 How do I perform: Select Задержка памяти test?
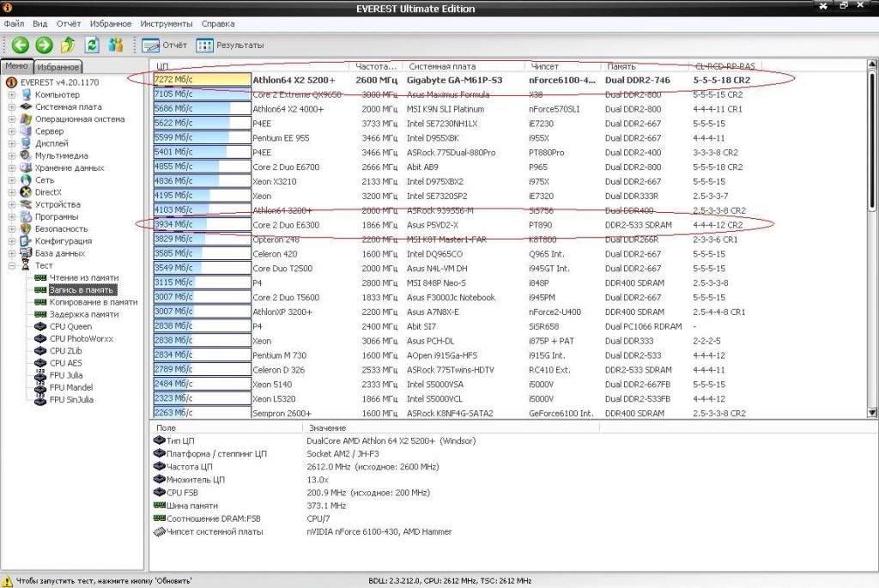84,314
